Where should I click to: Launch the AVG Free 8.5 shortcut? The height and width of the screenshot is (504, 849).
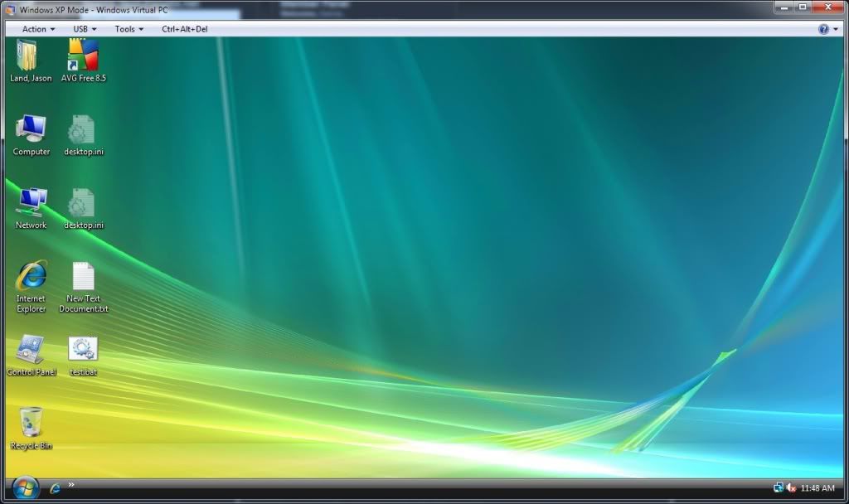[x=84, y=61]
